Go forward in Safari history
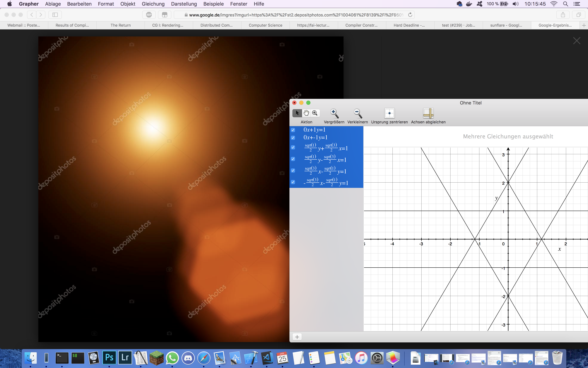This screenshot has width=588, height=368. coord(41,15)
